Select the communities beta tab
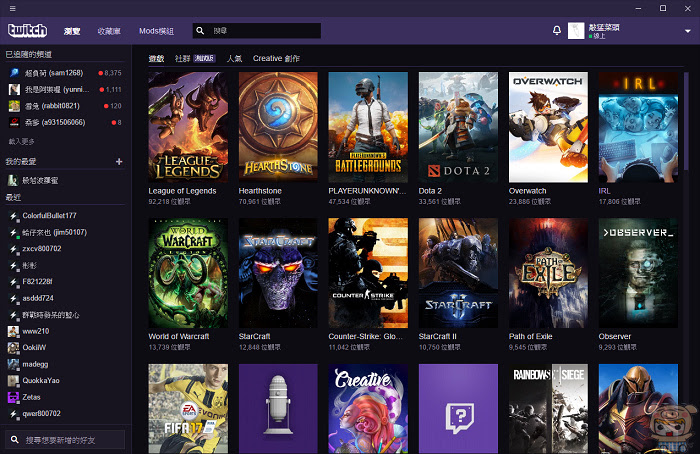 [x=195, y=58]
